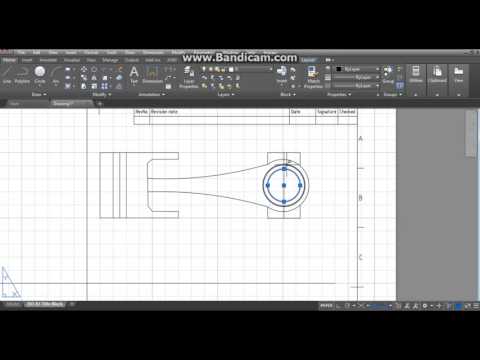Choose the Arc tool
Image resolution: width=480 pixels, height=360 pixels.
56,75
